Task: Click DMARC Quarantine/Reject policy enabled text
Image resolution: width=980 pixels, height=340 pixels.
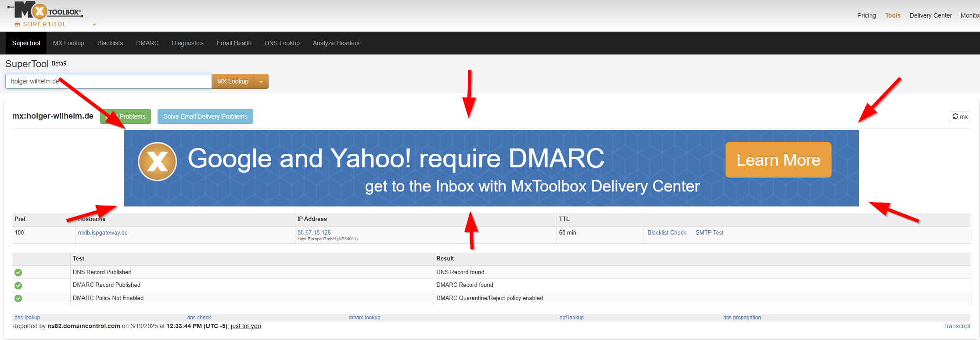Action: click(x=490, y=298)
